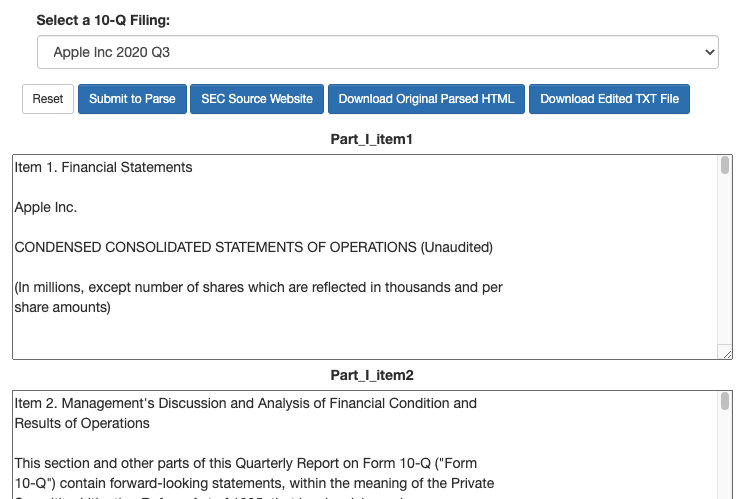The image size is (751, 499).
Task: Open the 10-Q filing dropdown showing Apple Inc 2020 Q3
Action: [x=377, y=52]
